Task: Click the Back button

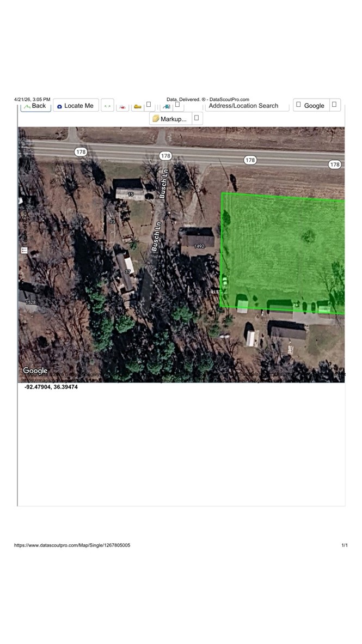Action: pyautogui.click(x=35, y=106)
